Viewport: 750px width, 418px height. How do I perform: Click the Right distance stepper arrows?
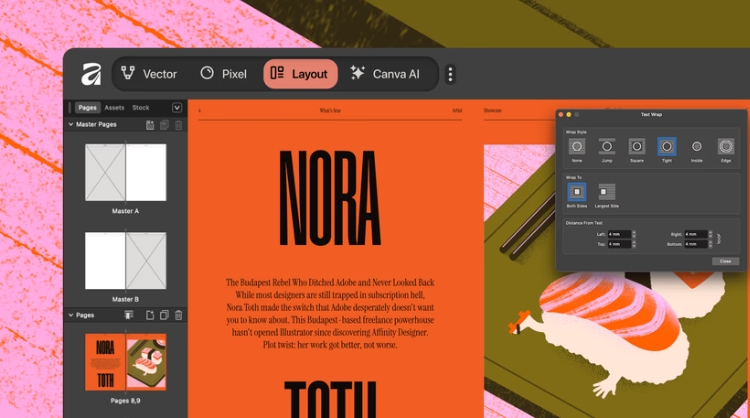click(710, 234)
